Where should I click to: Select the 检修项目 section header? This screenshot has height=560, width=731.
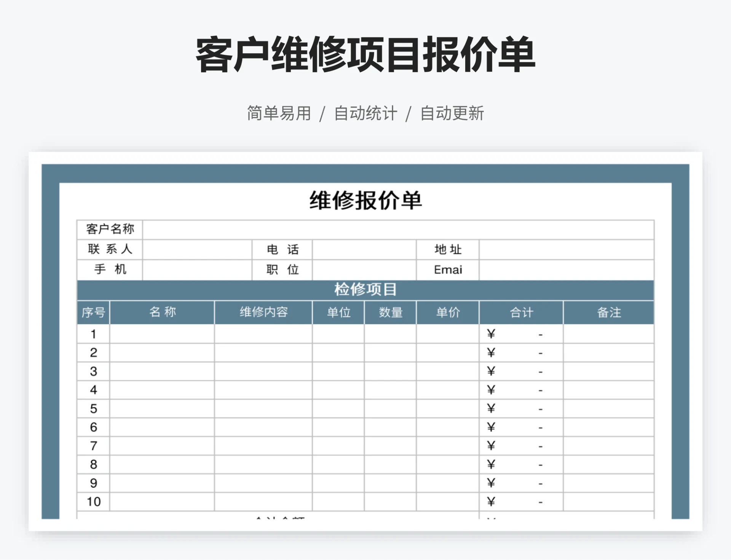click(x=365, y=290)
